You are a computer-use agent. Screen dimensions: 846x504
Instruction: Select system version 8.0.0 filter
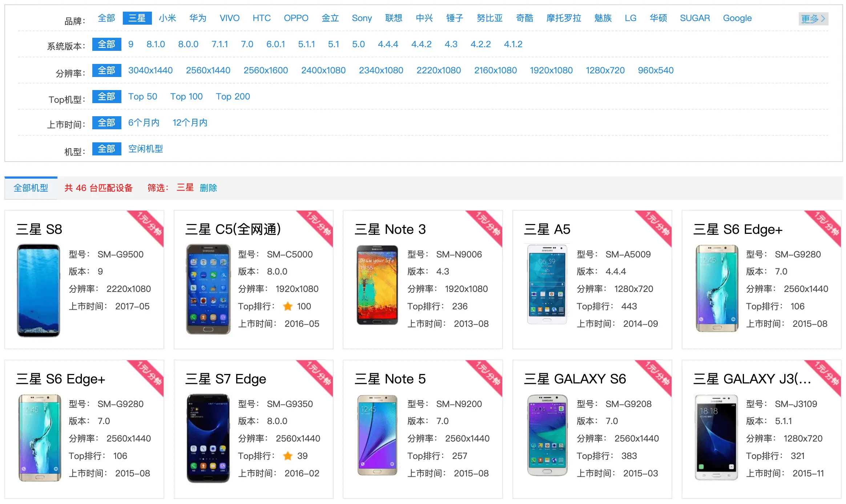click(x=188, y=44)
